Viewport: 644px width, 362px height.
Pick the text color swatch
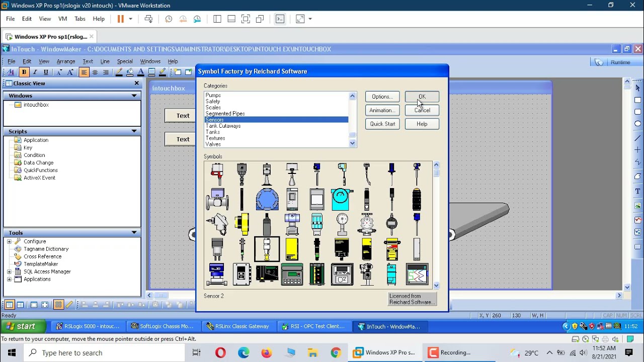(141, 72)
